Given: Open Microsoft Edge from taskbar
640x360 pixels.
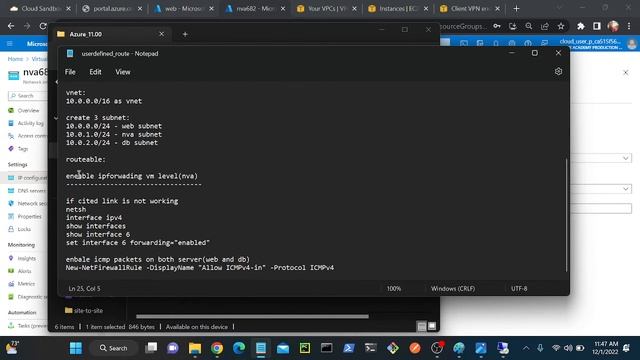Looking at the screenshot, I should (239, 348).
